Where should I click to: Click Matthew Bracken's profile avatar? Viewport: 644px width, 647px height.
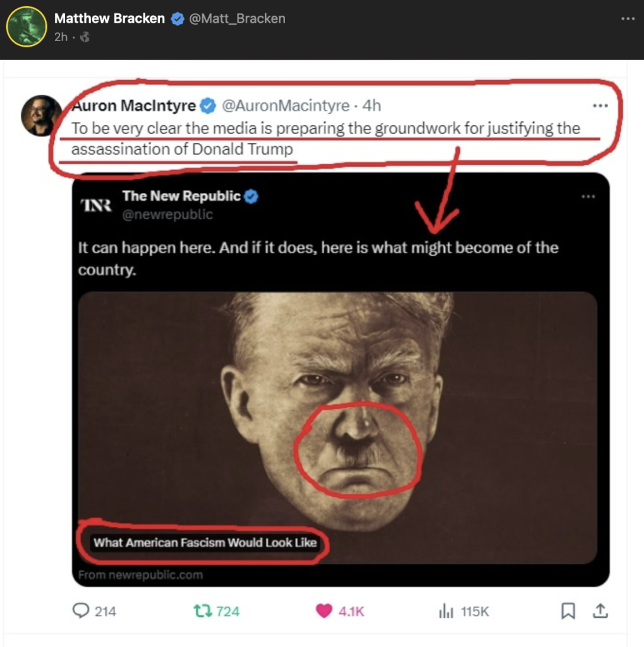click(x=27, y=27)
